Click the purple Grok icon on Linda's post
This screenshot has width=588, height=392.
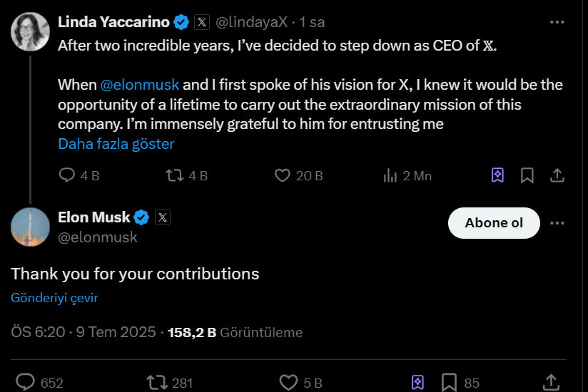tap(497, 175)
